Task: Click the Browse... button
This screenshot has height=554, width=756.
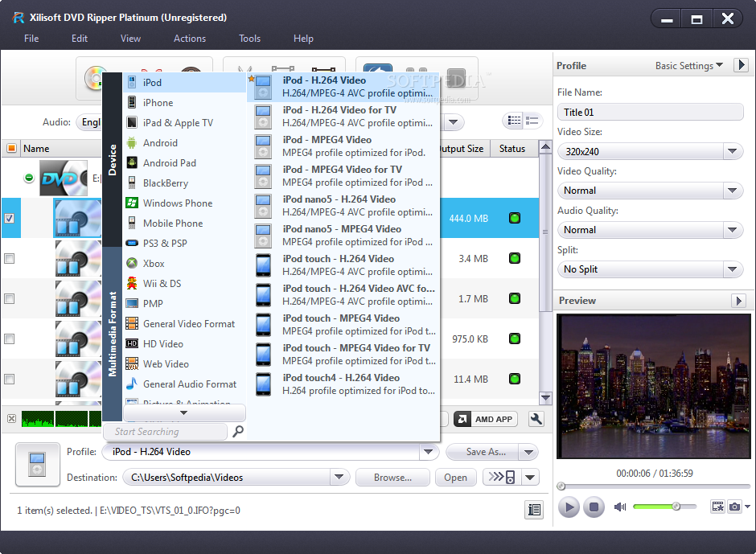Action: click(392, 478)
